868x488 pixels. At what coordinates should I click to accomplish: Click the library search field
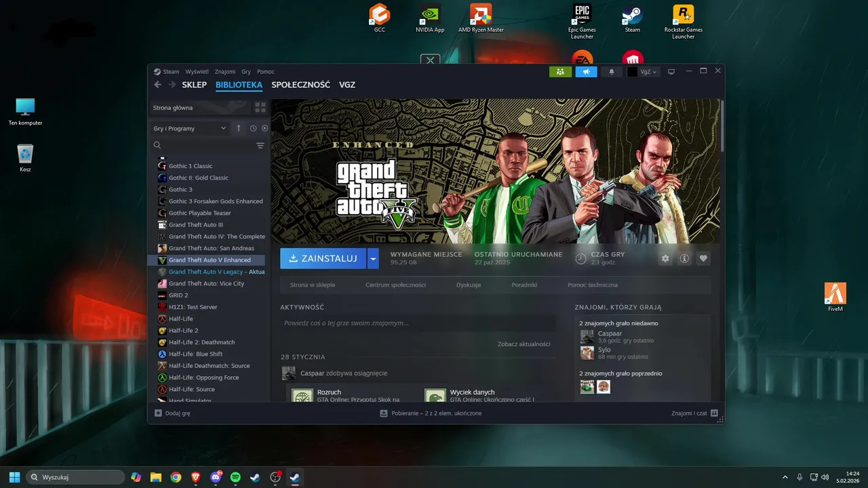coord(201,145)
